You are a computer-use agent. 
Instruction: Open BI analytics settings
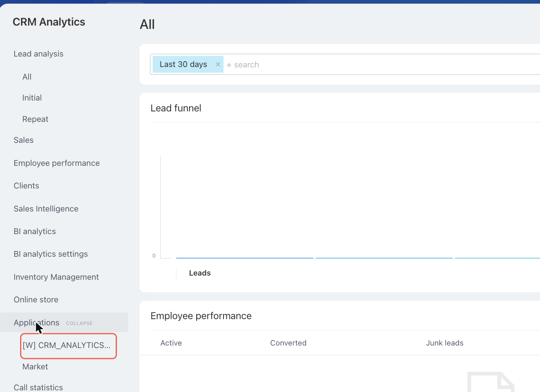(x=51, y=254)
